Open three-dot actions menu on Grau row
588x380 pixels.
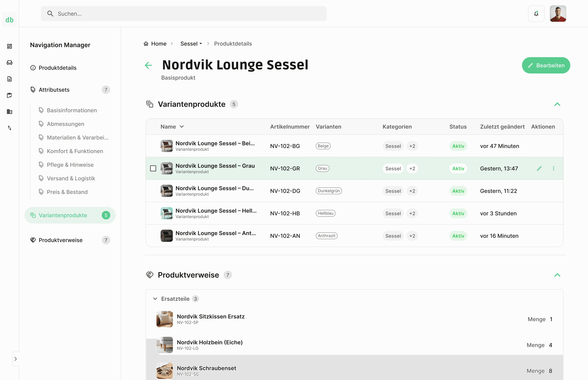[x=553, y=168]
